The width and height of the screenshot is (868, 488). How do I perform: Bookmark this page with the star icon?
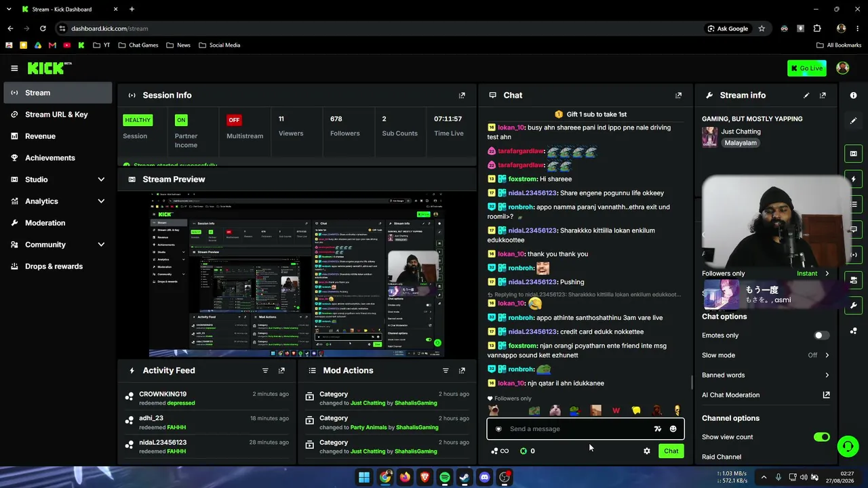(762, 28)
